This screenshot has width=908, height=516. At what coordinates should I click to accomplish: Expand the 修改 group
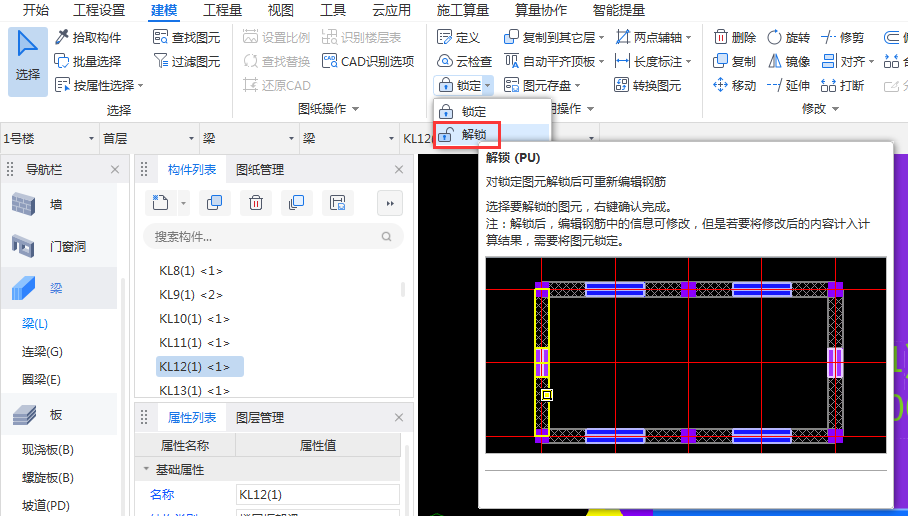(835, 109)
